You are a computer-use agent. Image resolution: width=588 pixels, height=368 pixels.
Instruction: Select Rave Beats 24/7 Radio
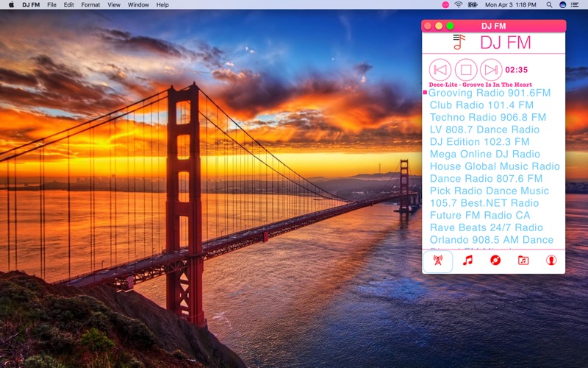tap(487, 227)
